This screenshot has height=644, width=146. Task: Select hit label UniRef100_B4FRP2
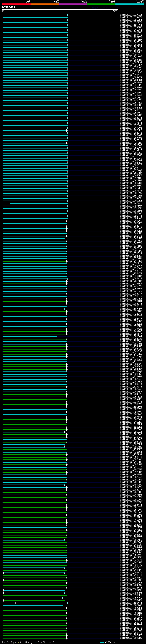point(131,85)
